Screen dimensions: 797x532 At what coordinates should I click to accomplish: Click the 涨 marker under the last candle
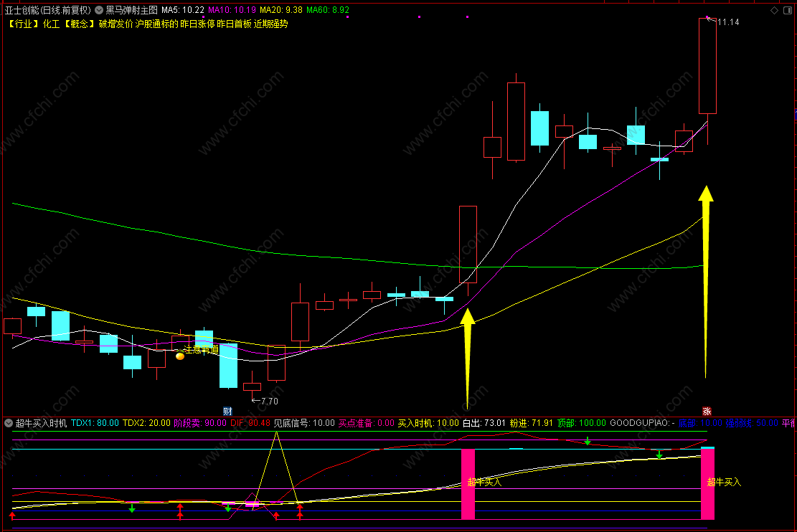[707, 411]
